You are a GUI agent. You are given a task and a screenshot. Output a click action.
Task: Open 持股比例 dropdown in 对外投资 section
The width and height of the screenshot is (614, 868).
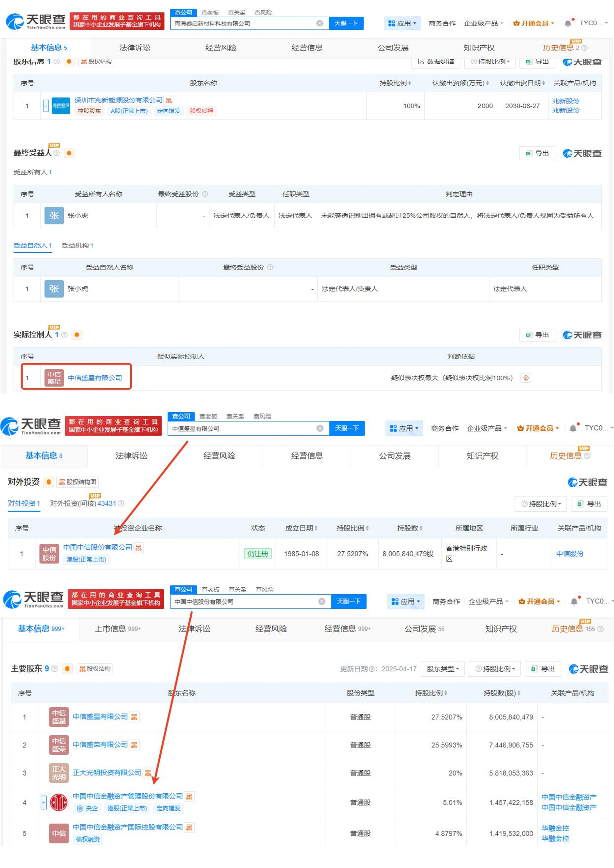coord(541,504)
